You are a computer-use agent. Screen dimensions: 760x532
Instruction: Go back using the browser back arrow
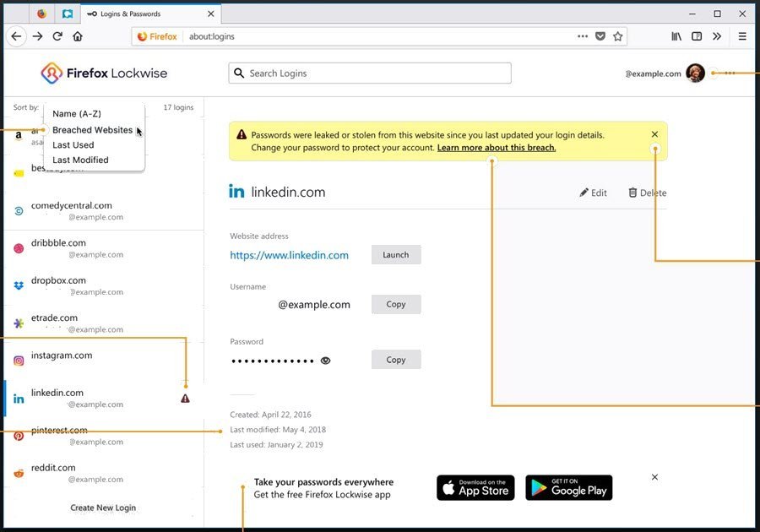(17, 36)
